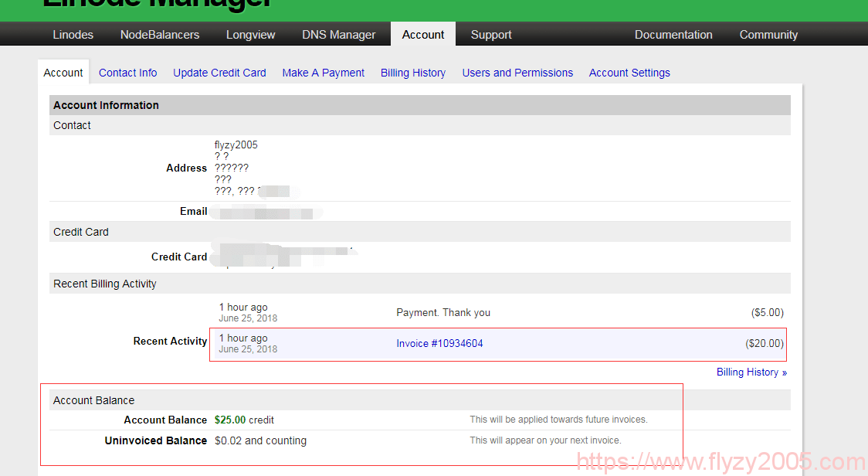
Task: Click 'This will be applied towards future invoices.'
Action: pyautogui.click(x=558, y=420)
